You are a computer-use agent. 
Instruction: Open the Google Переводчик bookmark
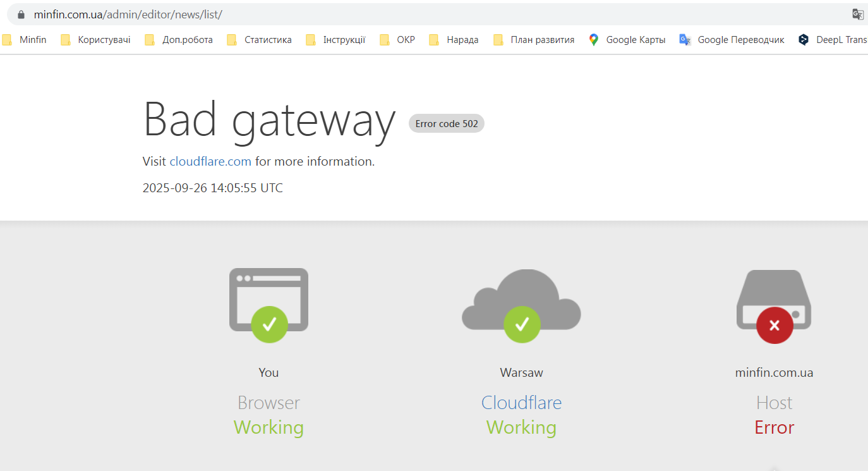click(x=732, y=40)
